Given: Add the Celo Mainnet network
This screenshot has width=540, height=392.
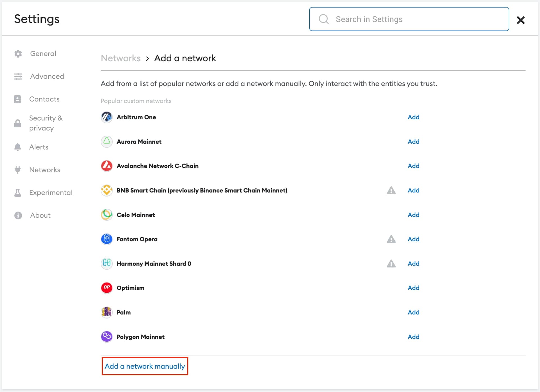Looking at the screenshot, I should click(413, 215).
